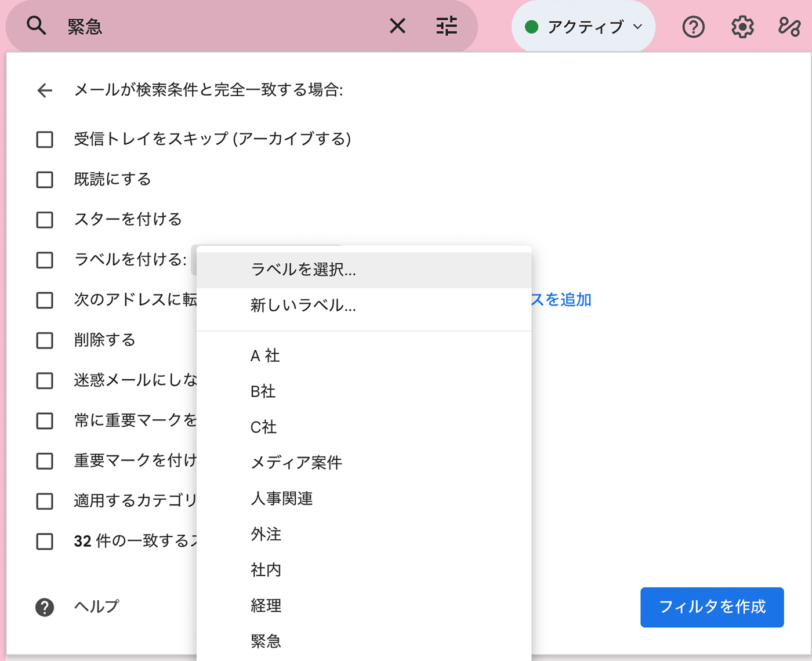Check the 削除する option

point(44,340)
